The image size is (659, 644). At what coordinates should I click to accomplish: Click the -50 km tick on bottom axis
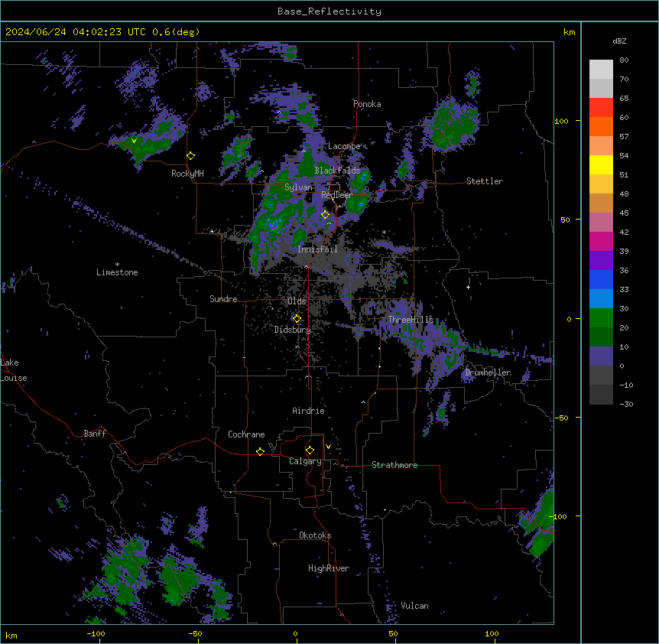point(195,634)
